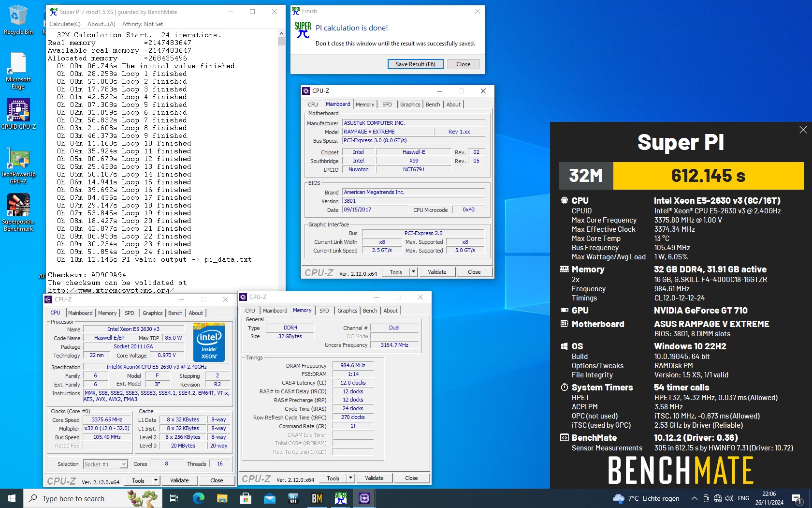812x508 pixels.
Task: Click the DRAM Frequency 984.6 MHz value
Action: click(353, 365)
